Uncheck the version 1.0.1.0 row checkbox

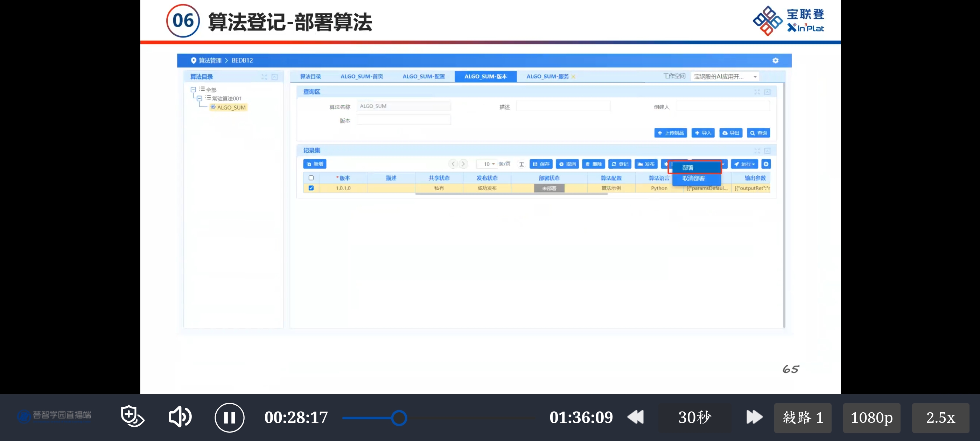point(311,188)
